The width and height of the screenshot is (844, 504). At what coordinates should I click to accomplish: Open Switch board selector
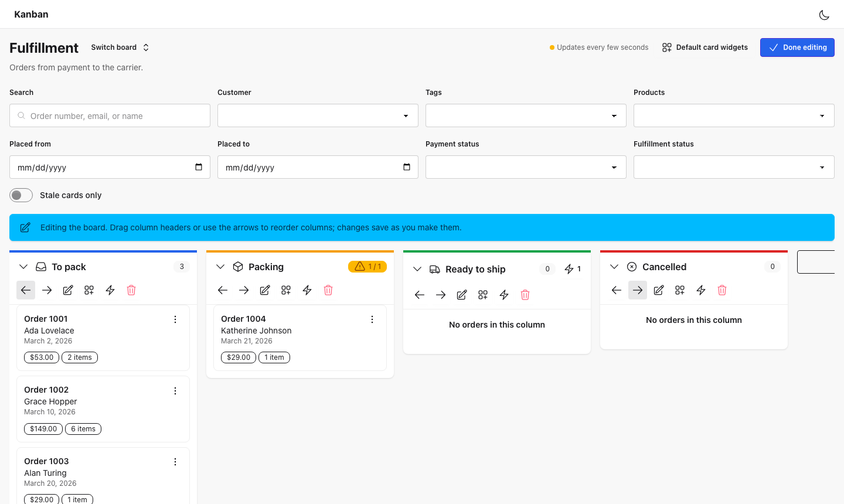pyautogui.click(x=120, y=47)
